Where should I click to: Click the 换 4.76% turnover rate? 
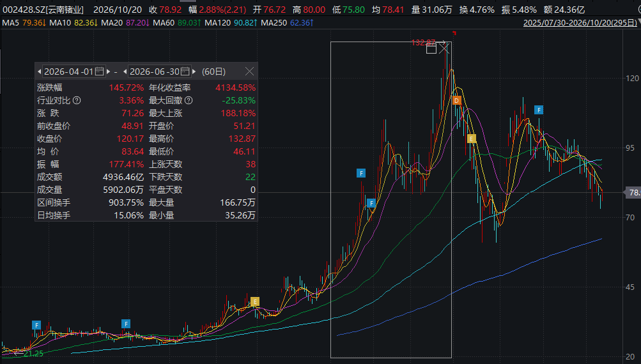click(x=477, y=10)
